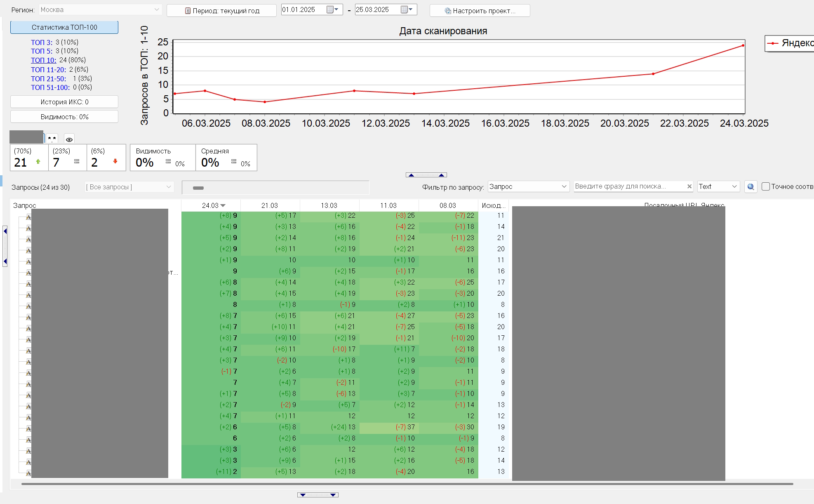The height and width of the screenshot is (504, 814).
Task: Open the end date calendar picker icon
Action: pos(406,9)
